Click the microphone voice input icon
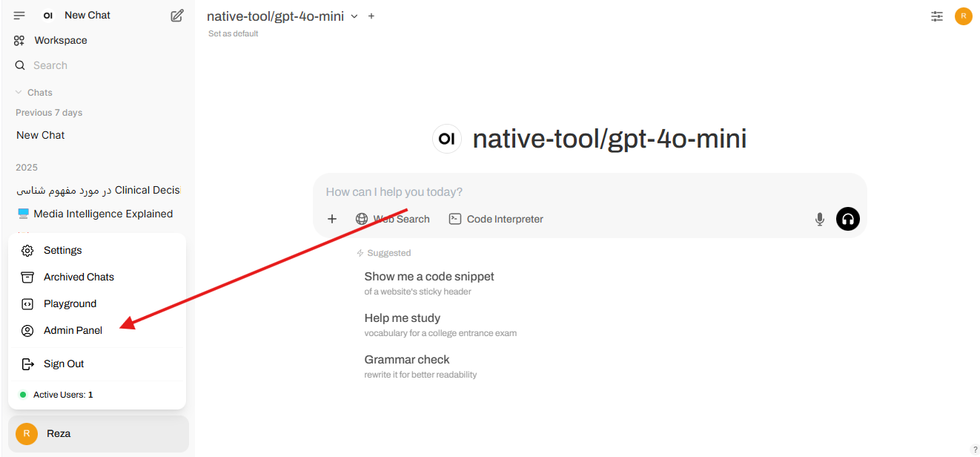 point(820,219)
